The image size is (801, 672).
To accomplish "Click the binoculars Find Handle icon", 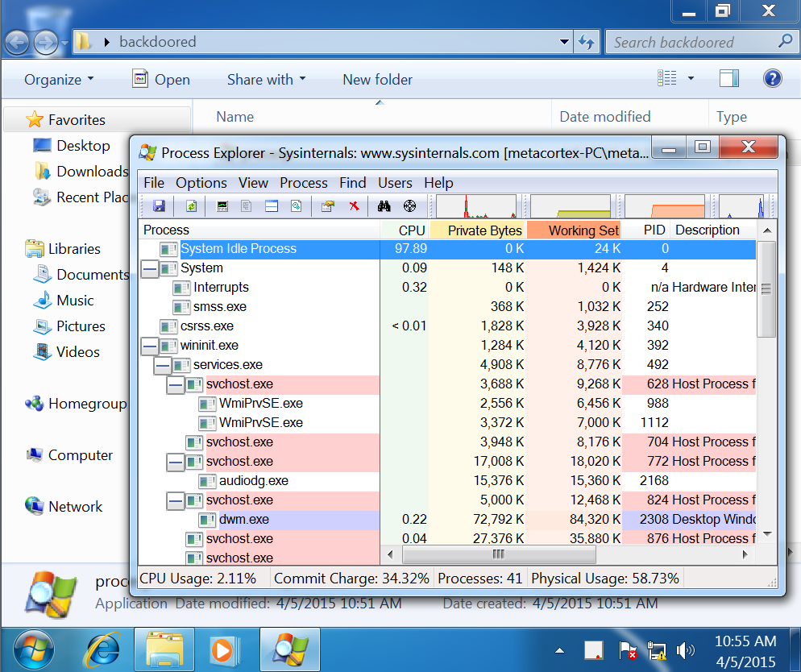I will [384, 206].
